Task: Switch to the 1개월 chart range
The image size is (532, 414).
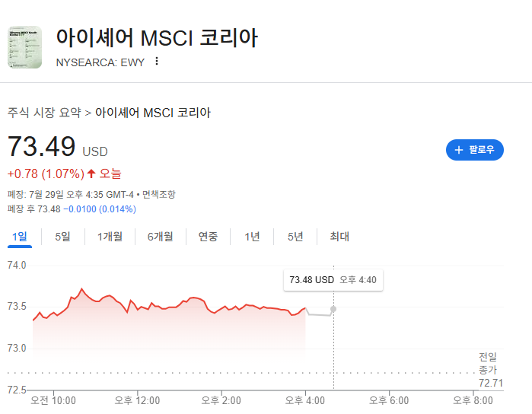Action: pyautogui.click(x=110, y=237)
